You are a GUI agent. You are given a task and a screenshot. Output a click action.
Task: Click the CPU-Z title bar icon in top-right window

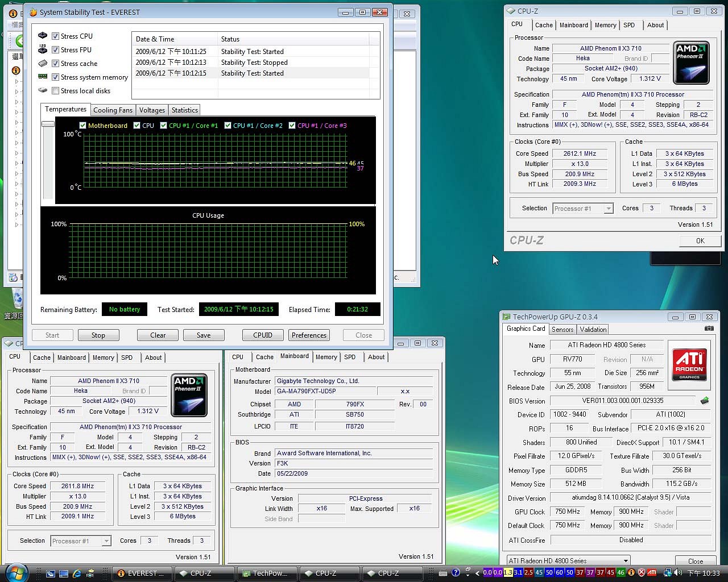511,11
